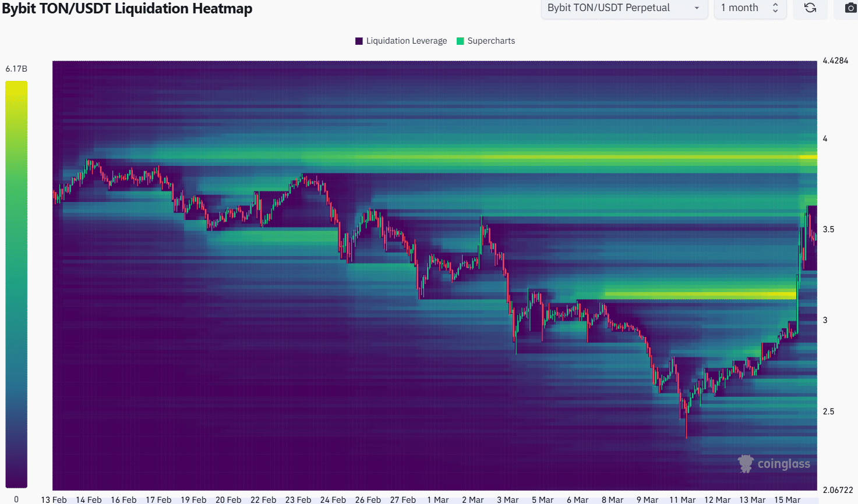Click the 12 Mar date axis label

(718, 499)
